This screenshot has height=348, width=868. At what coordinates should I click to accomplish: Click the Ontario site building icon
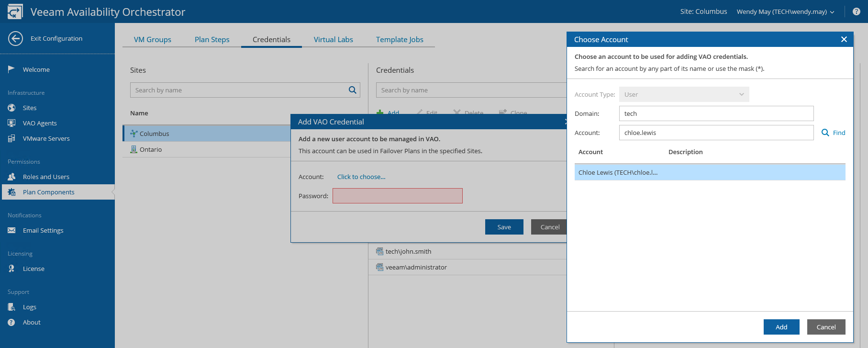pos(134,149)
